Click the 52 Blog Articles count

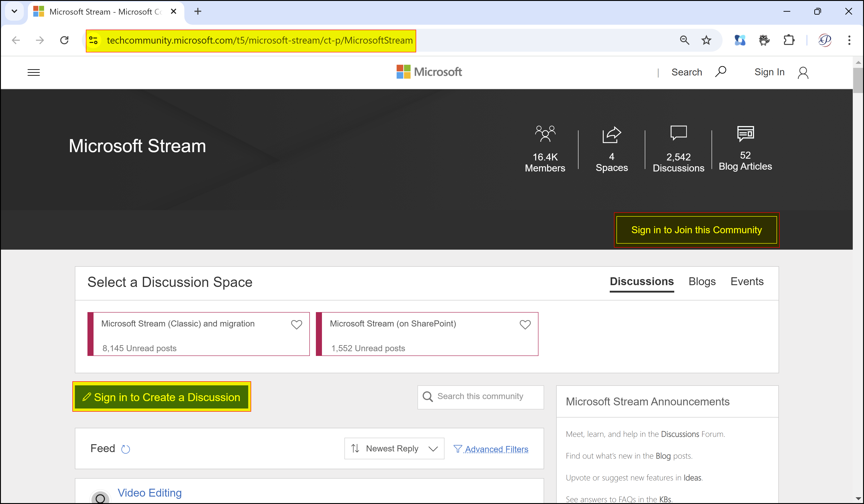point(745,161)
